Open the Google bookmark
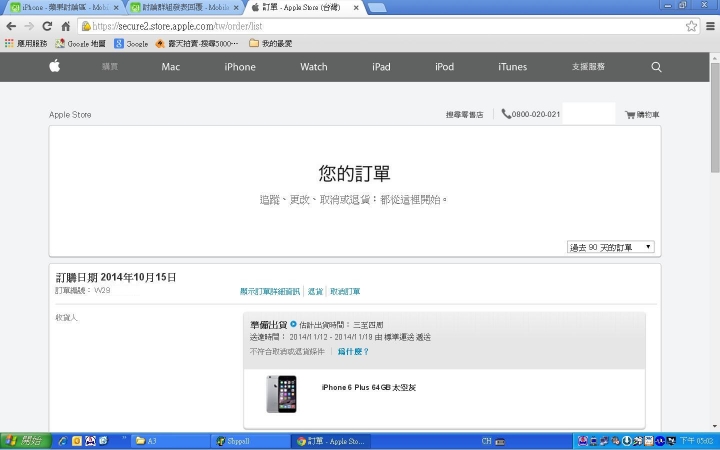 click(131, 43)
